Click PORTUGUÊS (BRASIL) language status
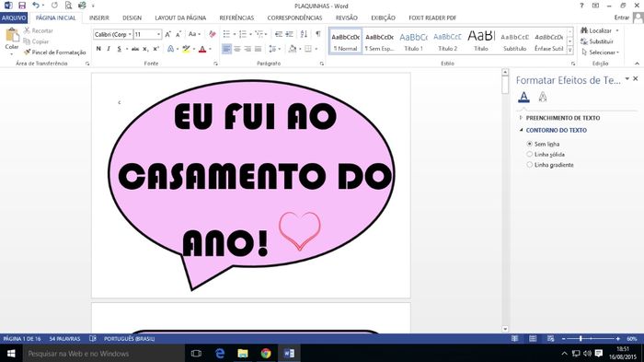This screenshot has height=362, width=644. 129,339
